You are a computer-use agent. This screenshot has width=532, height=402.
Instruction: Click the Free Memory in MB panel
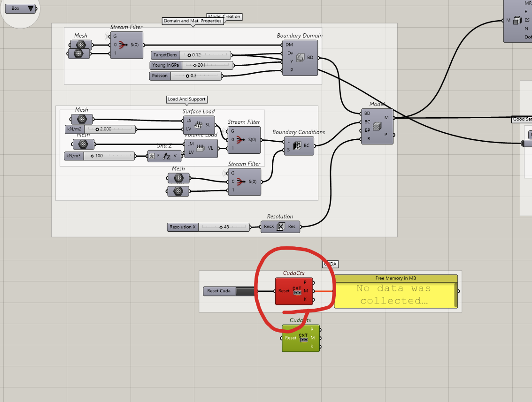396,291
